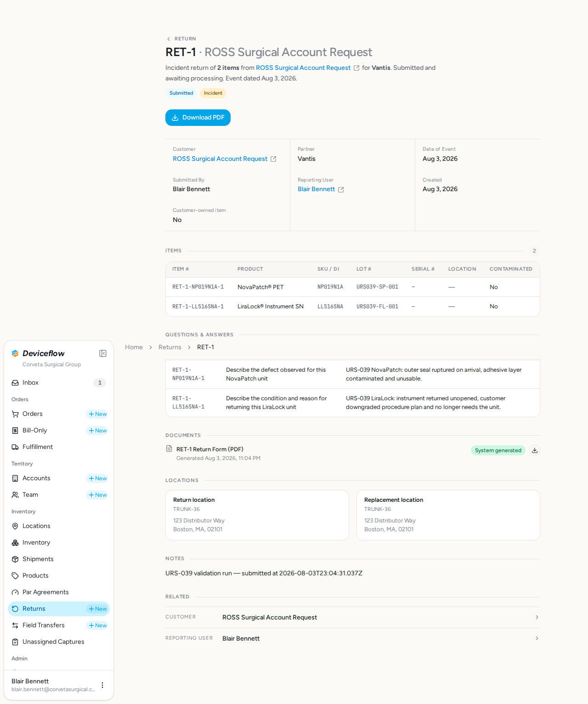The height and width of the screenshot is (704, 588).
Task: Click the Unassigned Captures clipboard icon
Action: (x=15, y=642)
